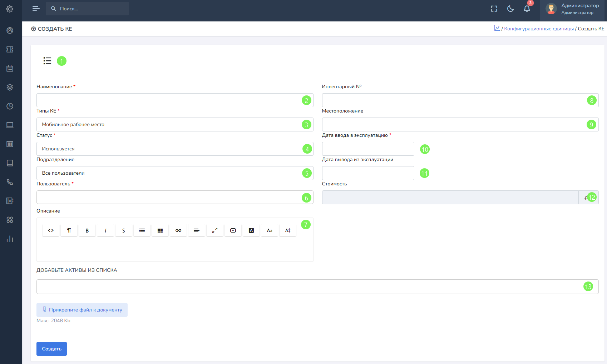This screenshot has height=364, width=607.
Task: Toggle browser fullscreen mode icon
Action: tap(494, 9)
